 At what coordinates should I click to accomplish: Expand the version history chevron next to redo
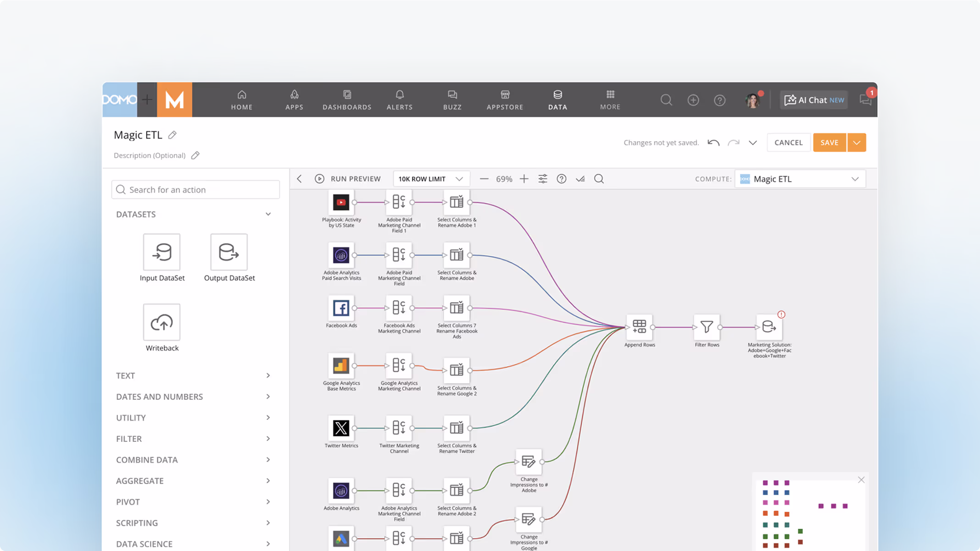[752, 143]
